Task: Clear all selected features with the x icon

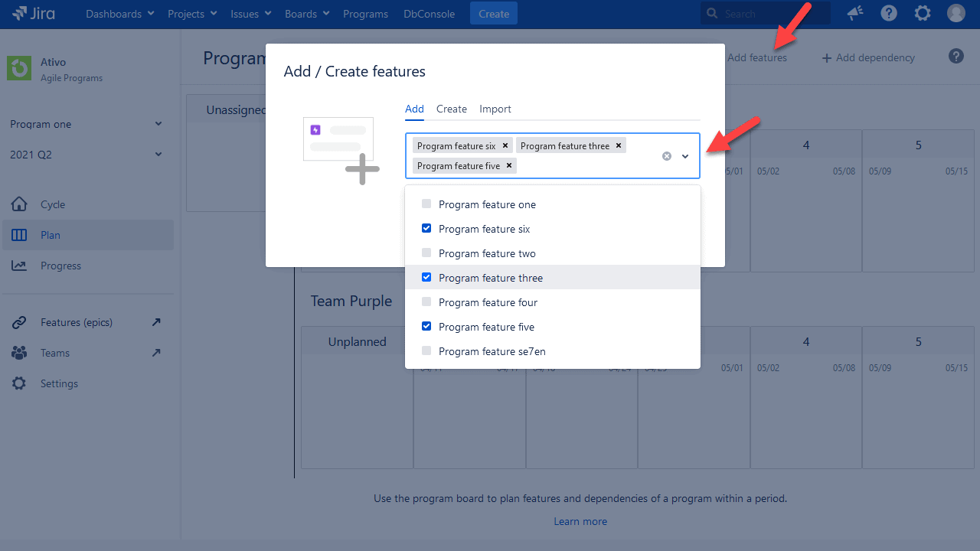Action: [666, 155]
